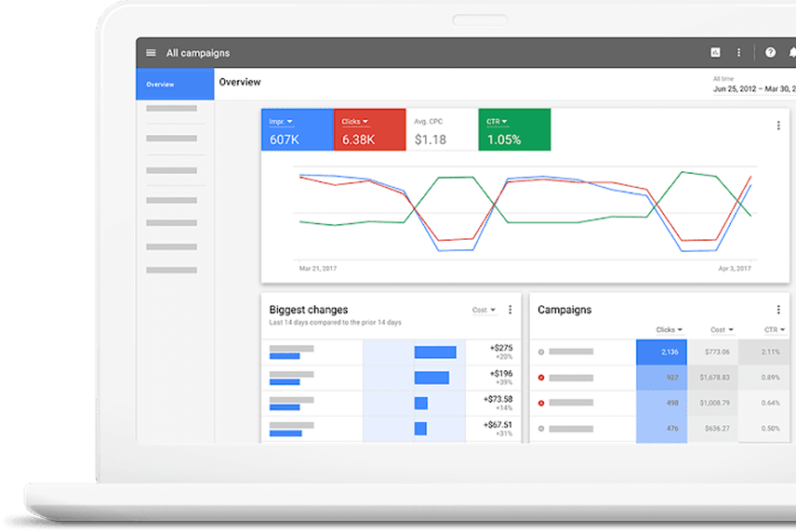Open the Clicks metric dropdown in red tile
796x532 pixels.
(355, 122)
